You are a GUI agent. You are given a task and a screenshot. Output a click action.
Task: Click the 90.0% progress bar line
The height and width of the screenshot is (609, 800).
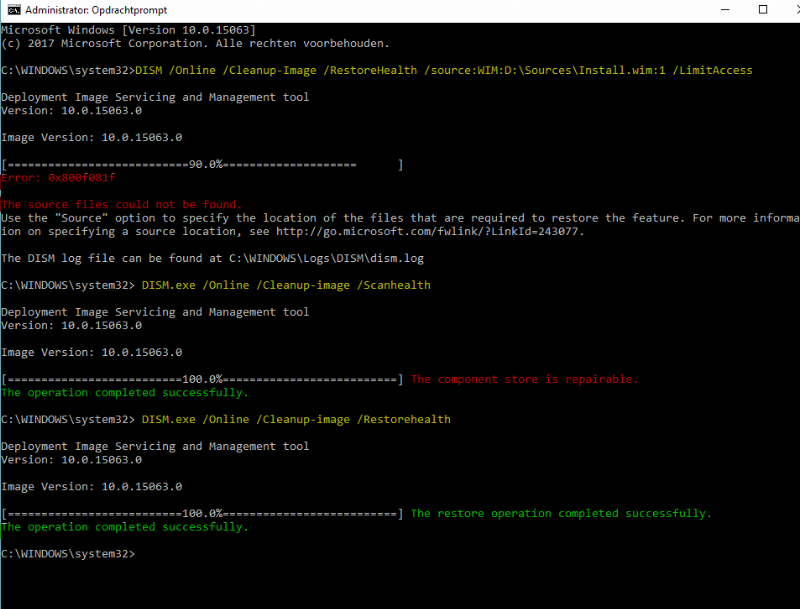click(x=200, y=164)
